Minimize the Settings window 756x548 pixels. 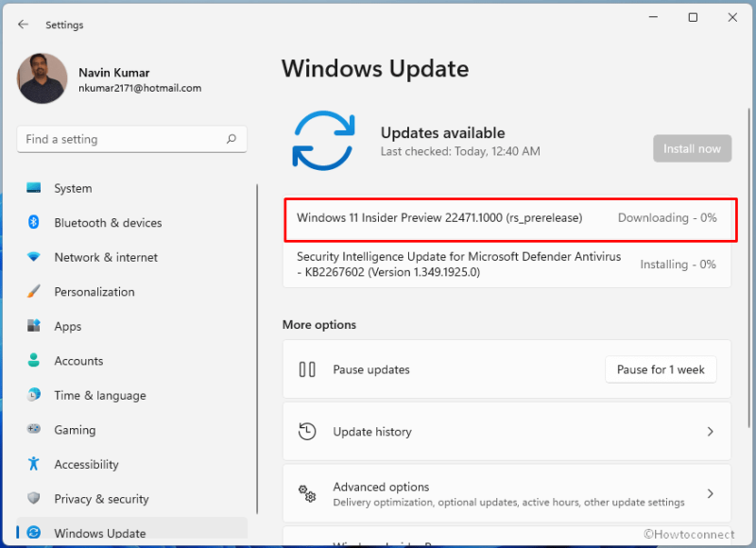tap(653, 17)
